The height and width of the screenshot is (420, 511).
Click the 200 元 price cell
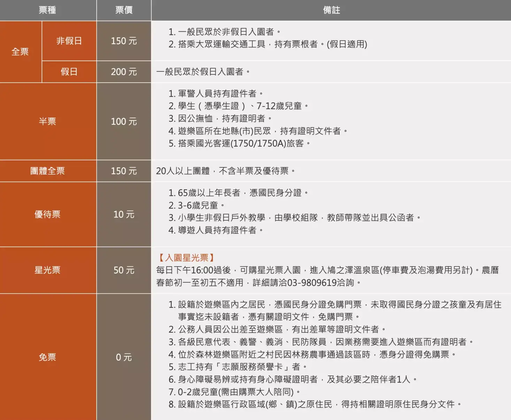pos(124,72)
